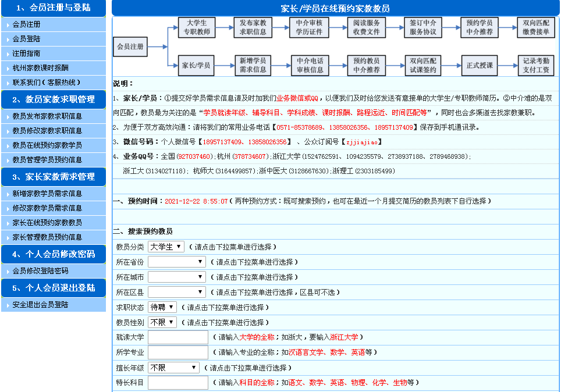
Task: Click 安全退出会员登陆 to log out
Action: (x=40, y=305)
